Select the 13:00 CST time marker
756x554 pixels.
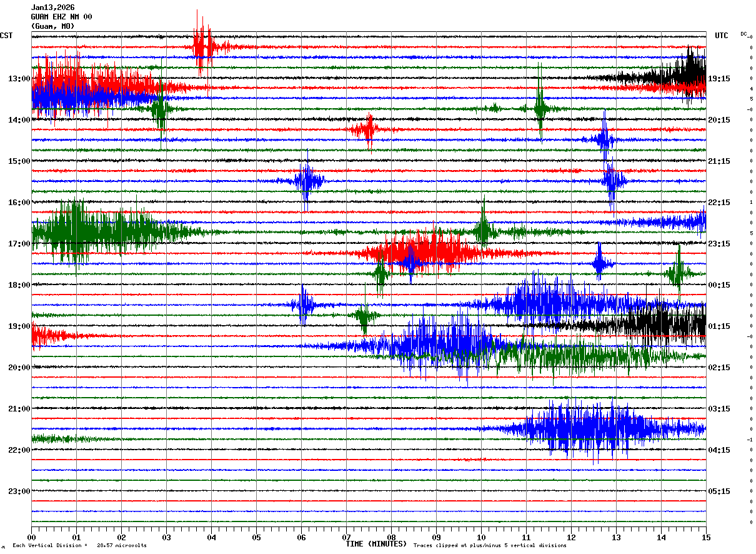(x=19, y=79)
